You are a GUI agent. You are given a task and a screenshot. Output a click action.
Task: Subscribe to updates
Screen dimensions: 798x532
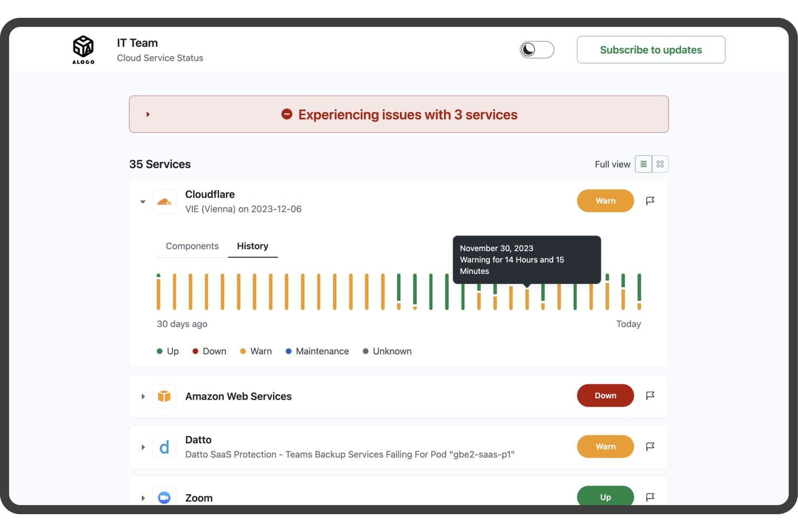tap(651, 50)
